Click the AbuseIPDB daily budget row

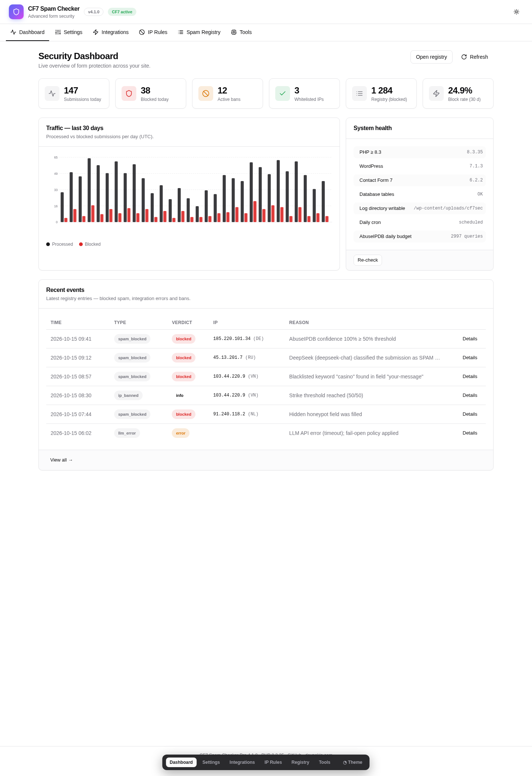420,236
